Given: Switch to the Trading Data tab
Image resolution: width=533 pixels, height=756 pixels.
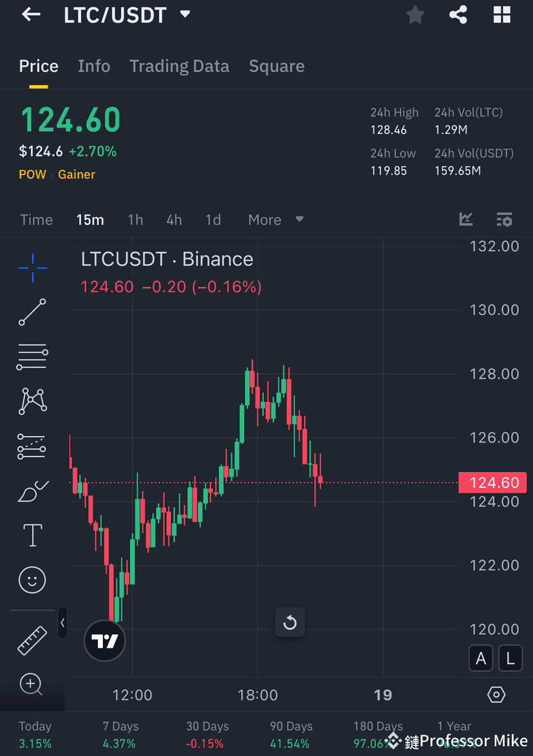Looking at the screenshot, I should (180, 66).
